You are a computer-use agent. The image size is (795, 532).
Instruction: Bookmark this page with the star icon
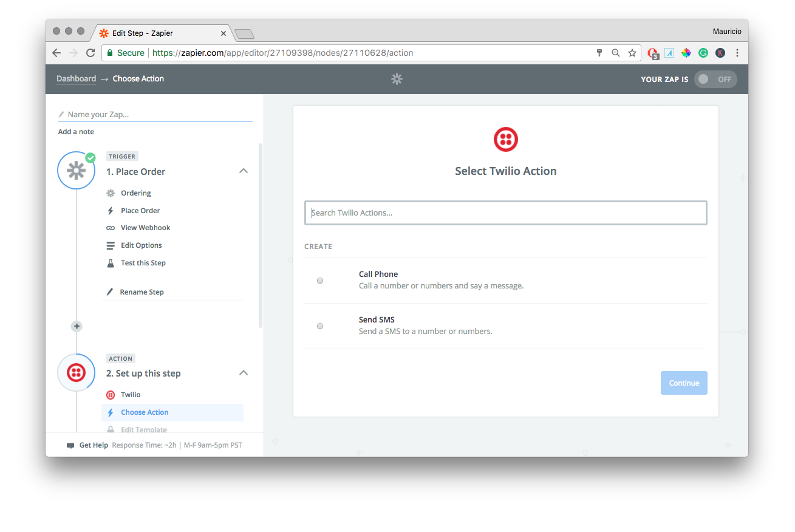(632, 53)
